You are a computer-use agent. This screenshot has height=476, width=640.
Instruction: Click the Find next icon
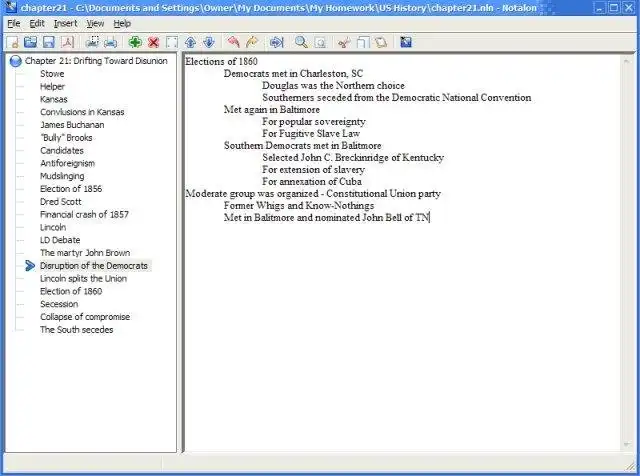pos(320,42)
